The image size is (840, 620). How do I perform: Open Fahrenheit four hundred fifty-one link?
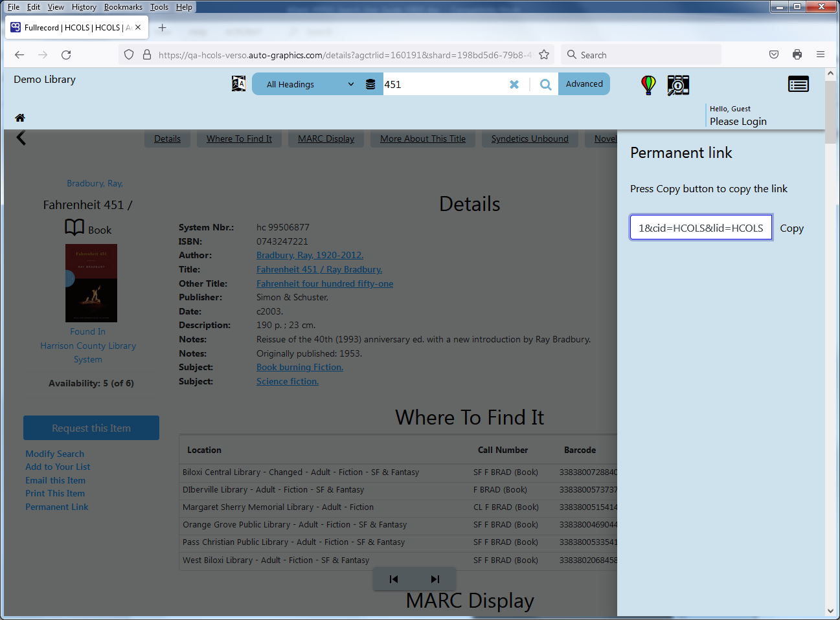(324, 283)
